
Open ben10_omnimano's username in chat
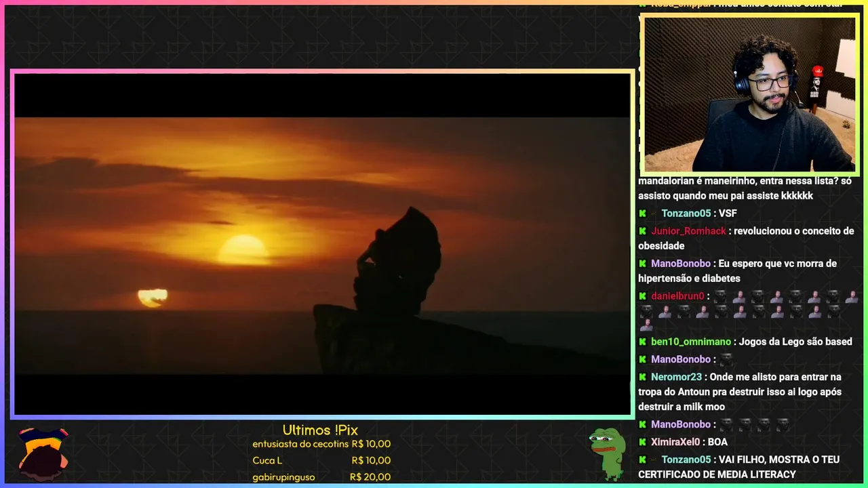[x=691, y=342]
